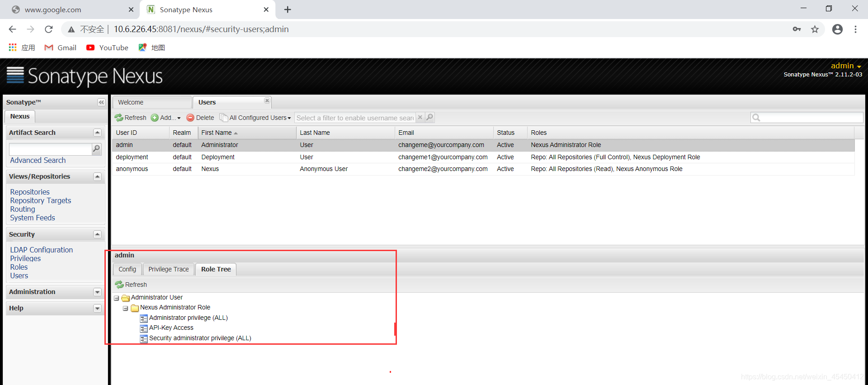This screenshot has height=385, width=868.
Task: Close the Users tab
Action: coord(267,100)
